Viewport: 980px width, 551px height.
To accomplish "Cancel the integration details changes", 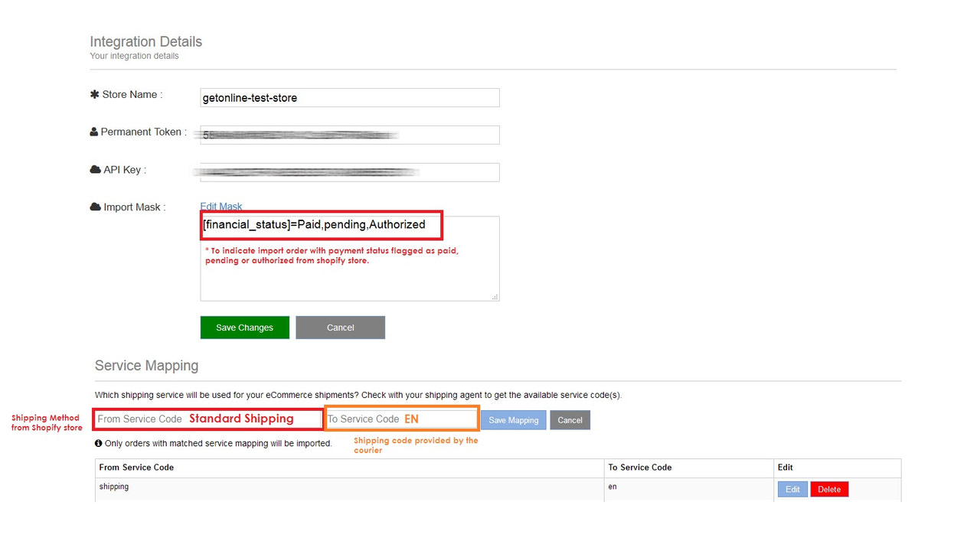I will [x=340, y=327].
